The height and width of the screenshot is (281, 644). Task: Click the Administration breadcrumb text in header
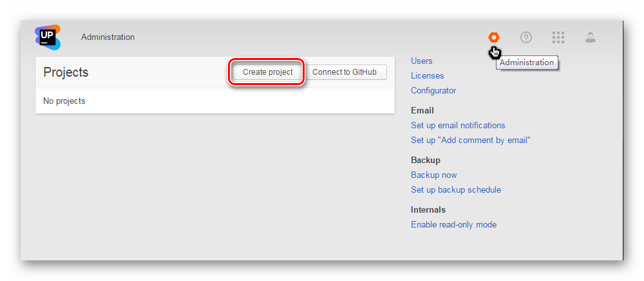click(108, 37)
